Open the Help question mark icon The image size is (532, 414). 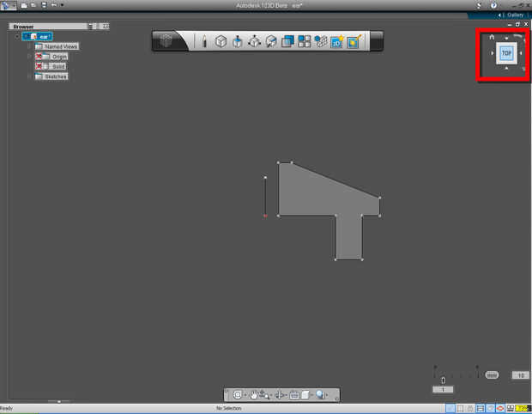click(493, 5)
